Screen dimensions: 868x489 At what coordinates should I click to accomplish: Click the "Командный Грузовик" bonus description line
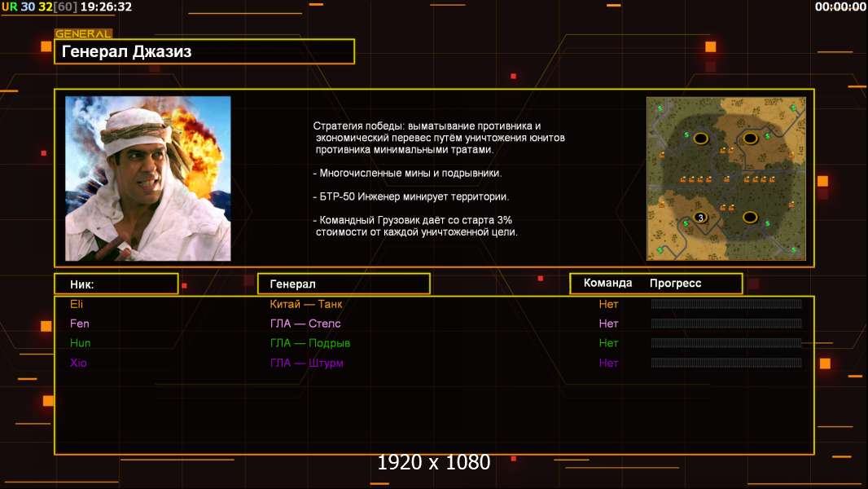pos(415,226)
